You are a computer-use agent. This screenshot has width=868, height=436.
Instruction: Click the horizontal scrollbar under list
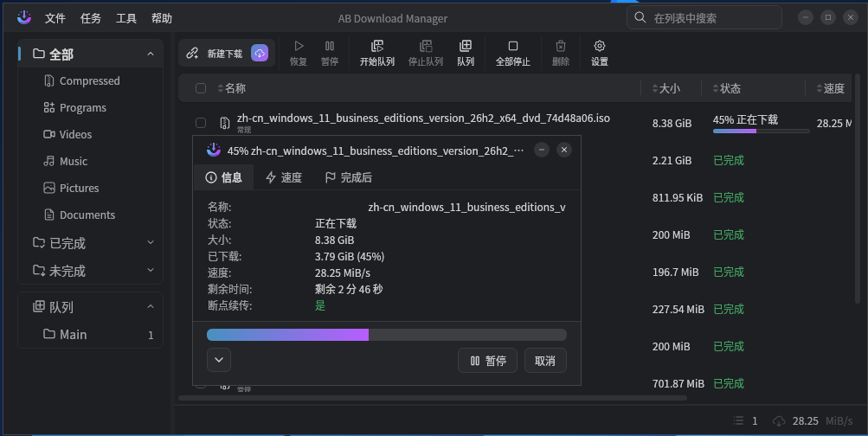[433, 398]
